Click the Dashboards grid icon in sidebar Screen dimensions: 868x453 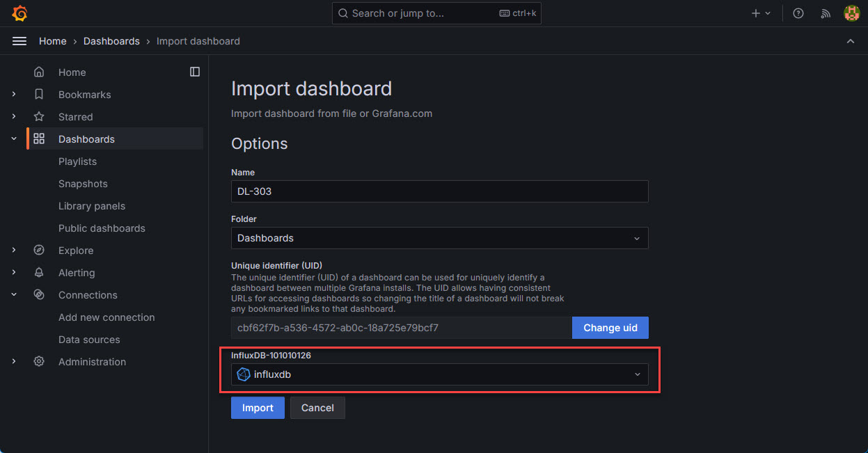point(39,138)
